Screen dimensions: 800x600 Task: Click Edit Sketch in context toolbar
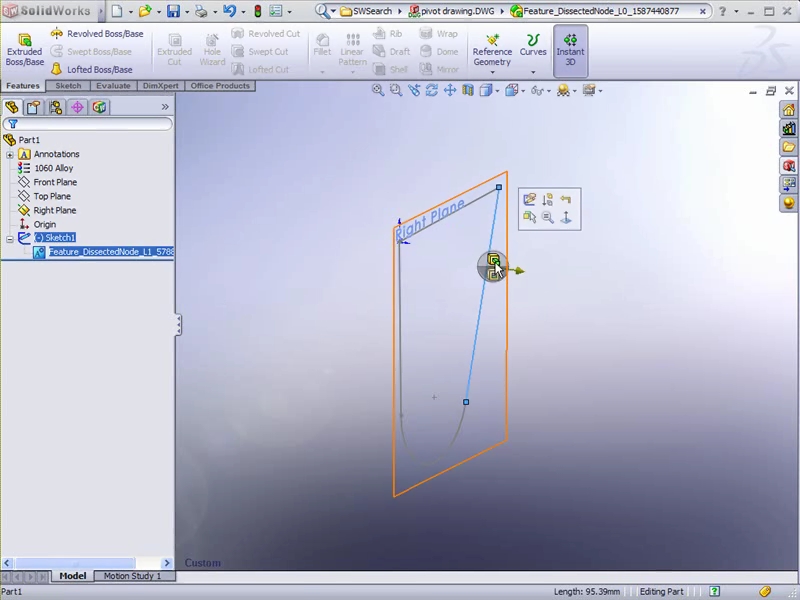pyautogui.click(x=530, y=199)
